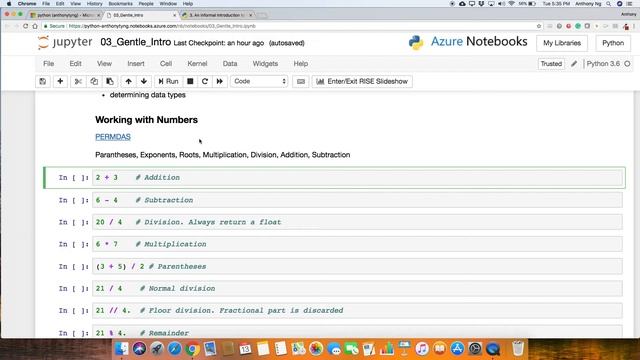Insert cell below with plus icon

(x=60, y=81)
